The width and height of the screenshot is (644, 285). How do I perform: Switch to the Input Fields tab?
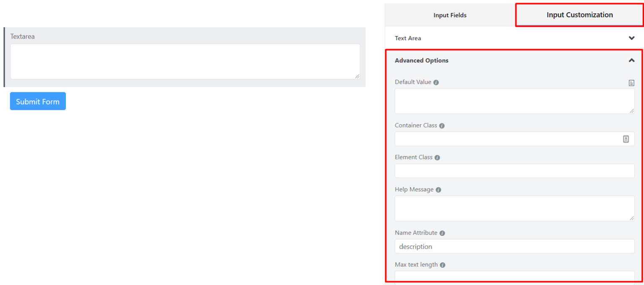(450, 15)
